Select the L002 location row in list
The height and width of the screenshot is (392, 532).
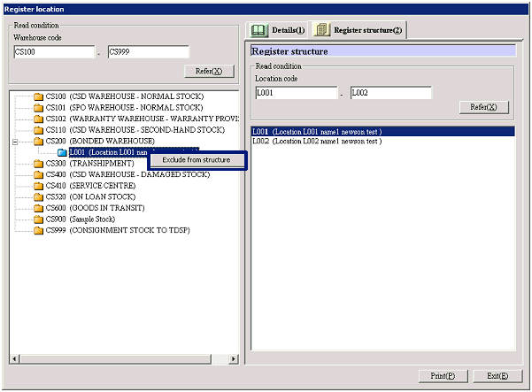click(x=317, y=142)
